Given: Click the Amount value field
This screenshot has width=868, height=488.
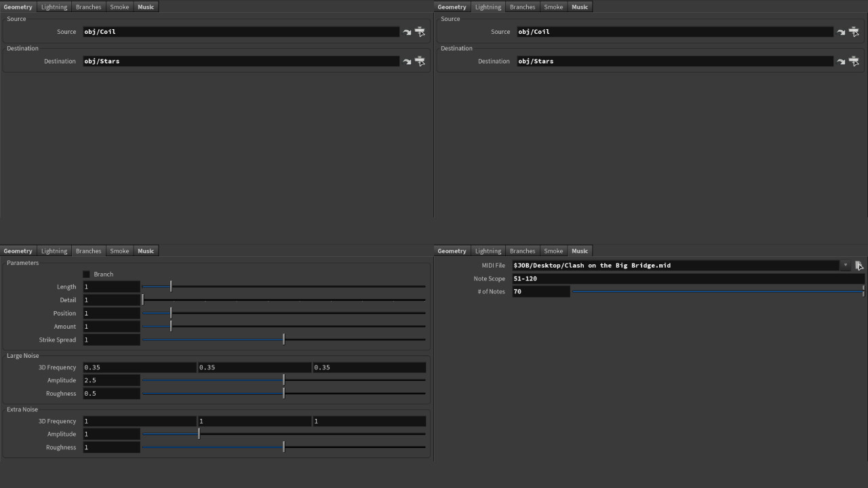Looking at the screenshot, I should pos(111,327).
